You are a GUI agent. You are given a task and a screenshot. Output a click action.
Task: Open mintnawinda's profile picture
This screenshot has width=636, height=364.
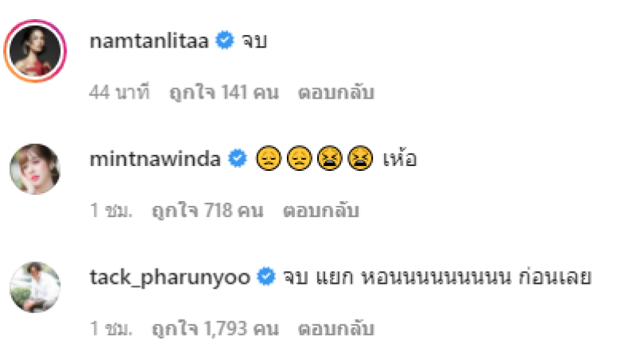point(35,169)
